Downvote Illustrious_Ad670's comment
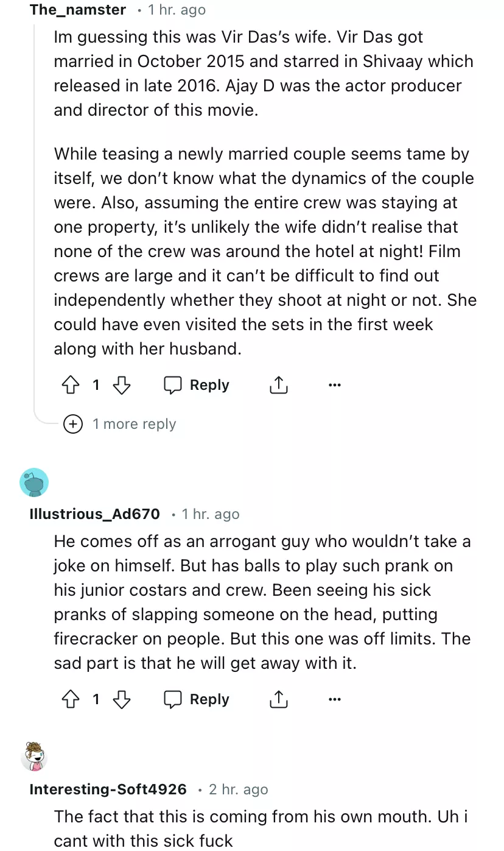The image size is (504, 851). (x=122, y=699)
